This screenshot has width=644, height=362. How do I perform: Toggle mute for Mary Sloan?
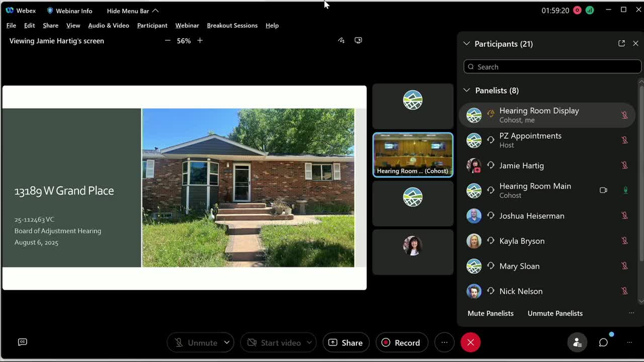[x=624, y=266]
